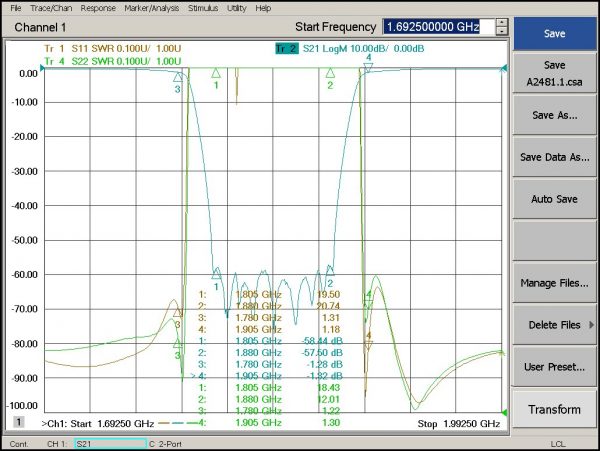Click the Save As... softkey
600x451 pixels.
[554, 115]
